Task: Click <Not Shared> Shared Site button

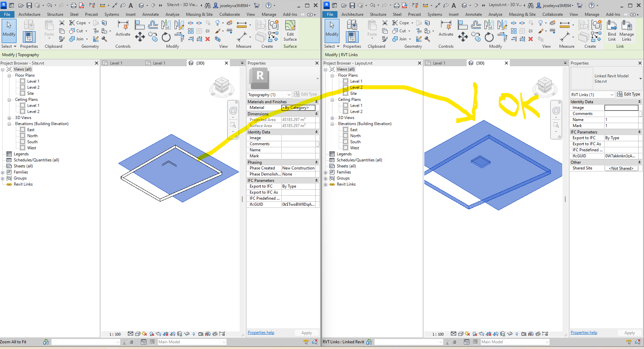Action: click(621, 168)
